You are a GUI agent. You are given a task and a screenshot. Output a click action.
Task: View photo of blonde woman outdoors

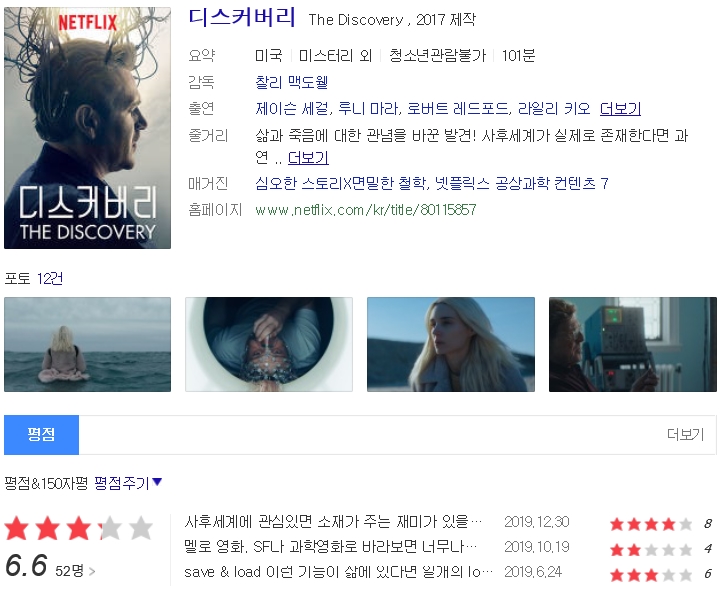451,344
